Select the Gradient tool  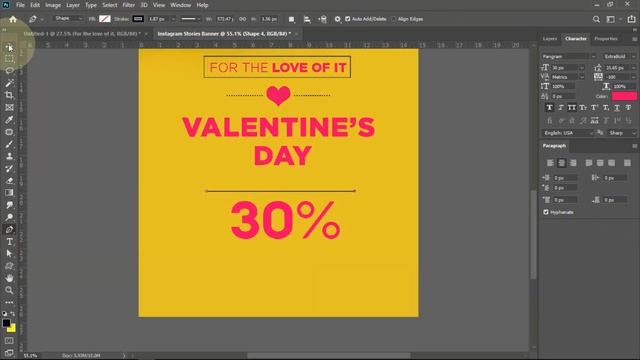9,193
